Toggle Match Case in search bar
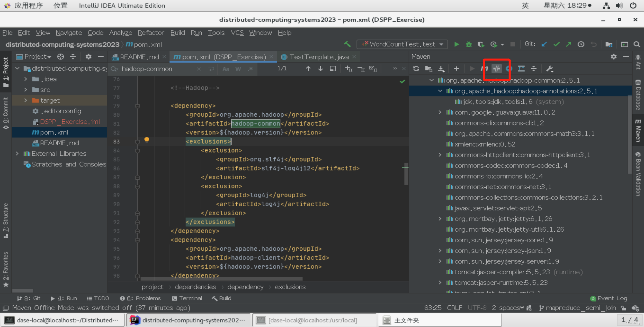The image size is (644, 327). coord(226,69)
